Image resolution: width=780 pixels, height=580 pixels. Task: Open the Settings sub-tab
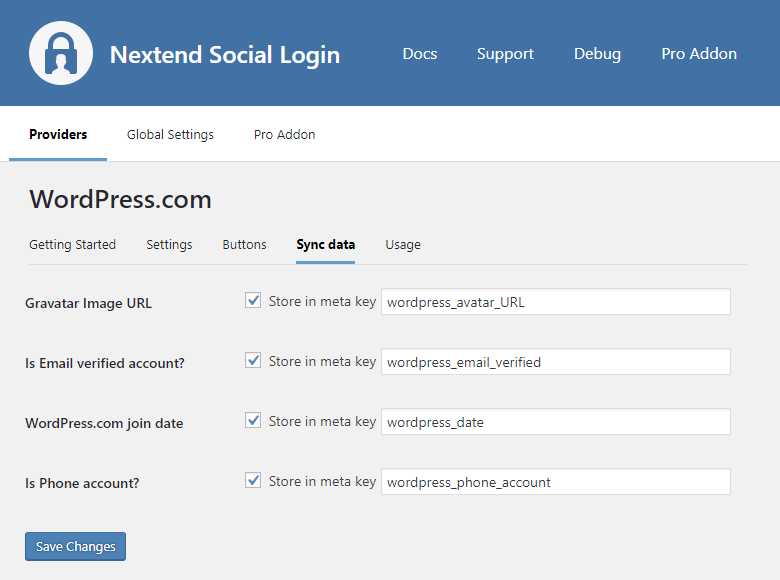point(169,245)
